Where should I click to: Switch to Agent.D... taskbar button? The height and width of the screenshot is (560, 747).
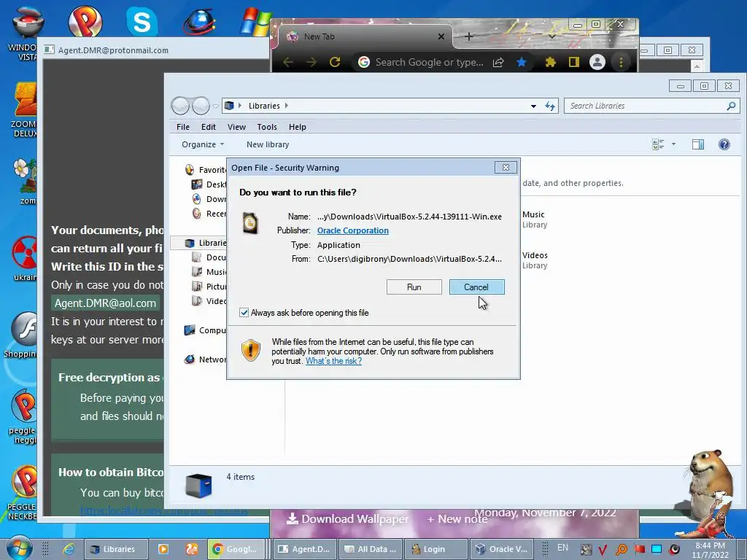click(x=304, y=549)
